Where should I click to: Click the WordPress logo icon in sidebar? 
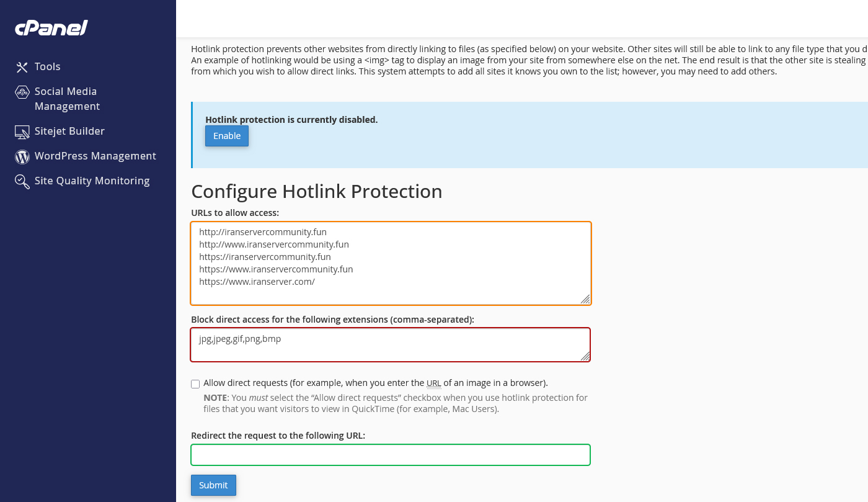click(22, 157)
